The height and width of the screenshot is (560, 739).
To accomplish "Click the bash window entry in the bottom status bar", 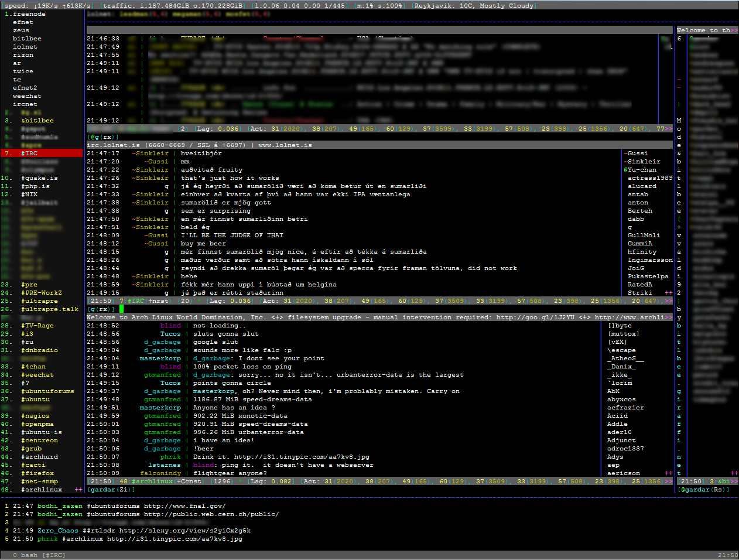I will click(29, 555).
